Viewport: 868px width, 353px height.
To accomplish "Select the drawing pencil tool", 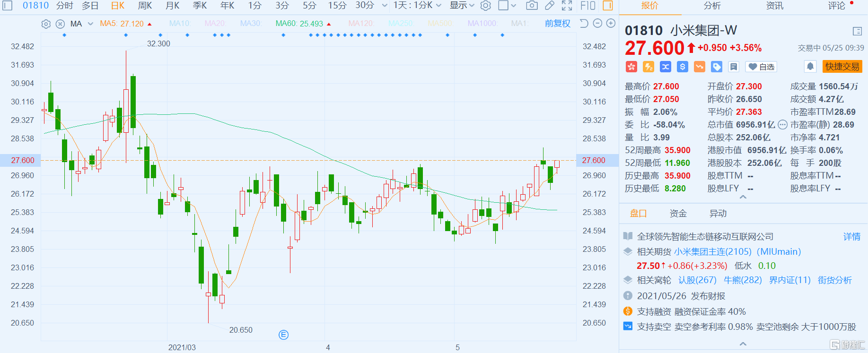I will click(x=550, y=6).
